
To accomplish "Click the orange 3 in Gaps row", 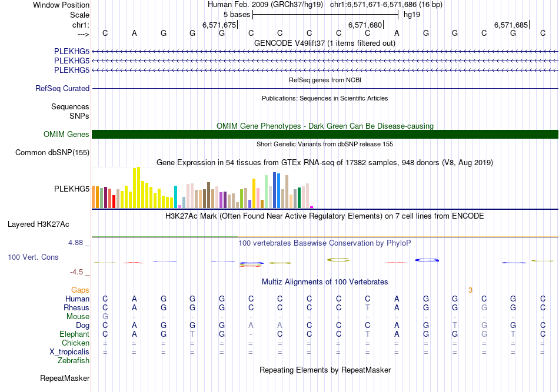I will (x=470, y=290).
